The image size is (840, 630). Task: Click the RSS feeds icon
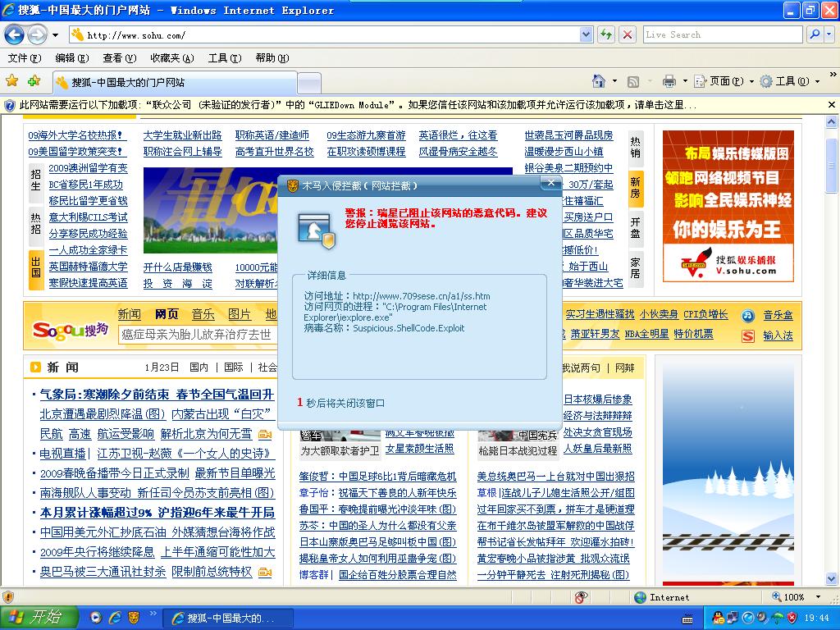(632, 82)
